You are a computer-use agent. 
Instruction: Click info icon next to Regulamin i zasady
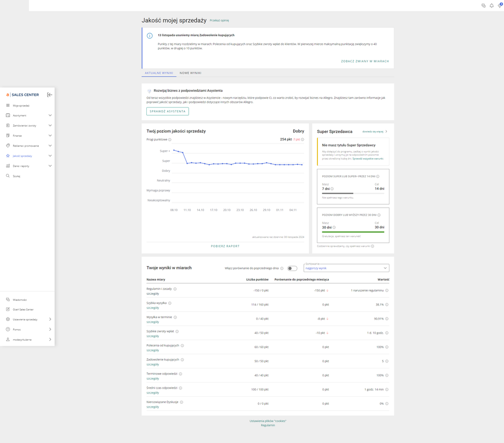(175, 289)
